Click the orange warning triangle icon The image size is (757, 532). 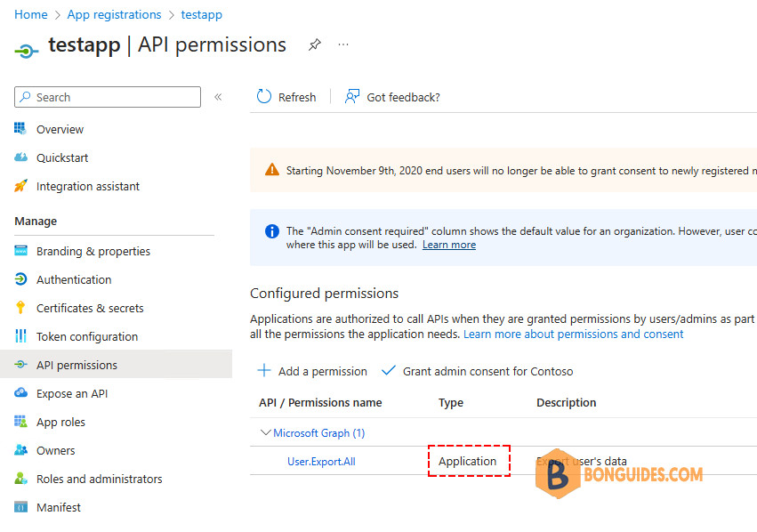tap(272, 170)
